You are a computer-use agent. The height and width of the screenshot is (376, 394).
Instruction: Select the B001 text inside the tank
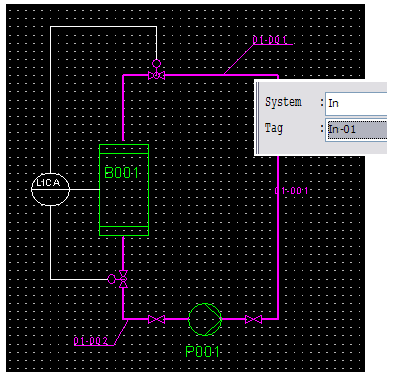pos(121,173)
